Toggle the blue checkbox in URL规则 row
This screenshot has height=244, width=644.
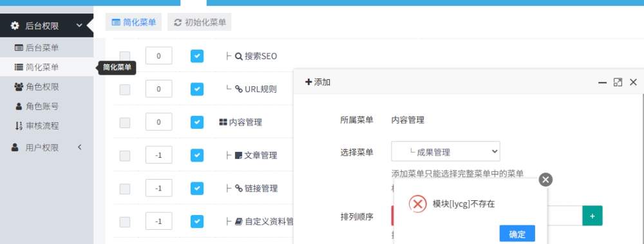[x=197, y=89]
